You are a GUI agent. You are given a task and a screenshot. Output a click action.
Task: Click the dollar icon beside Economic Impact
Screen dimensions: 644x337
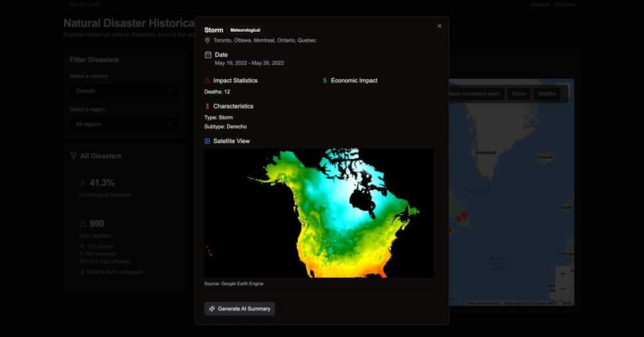(x=325, y=81)
